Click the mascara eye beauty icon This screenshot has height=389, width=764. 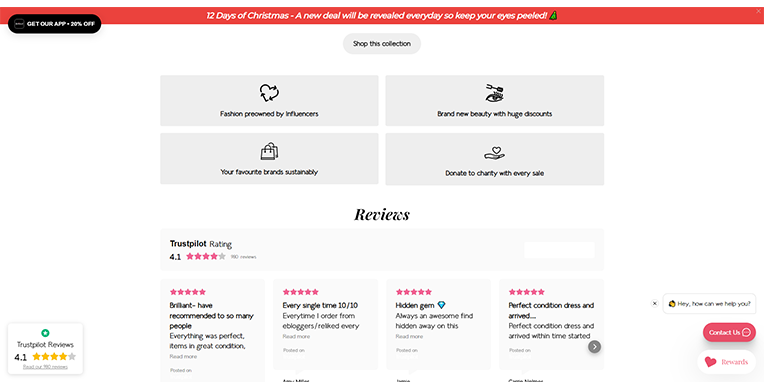495,93
